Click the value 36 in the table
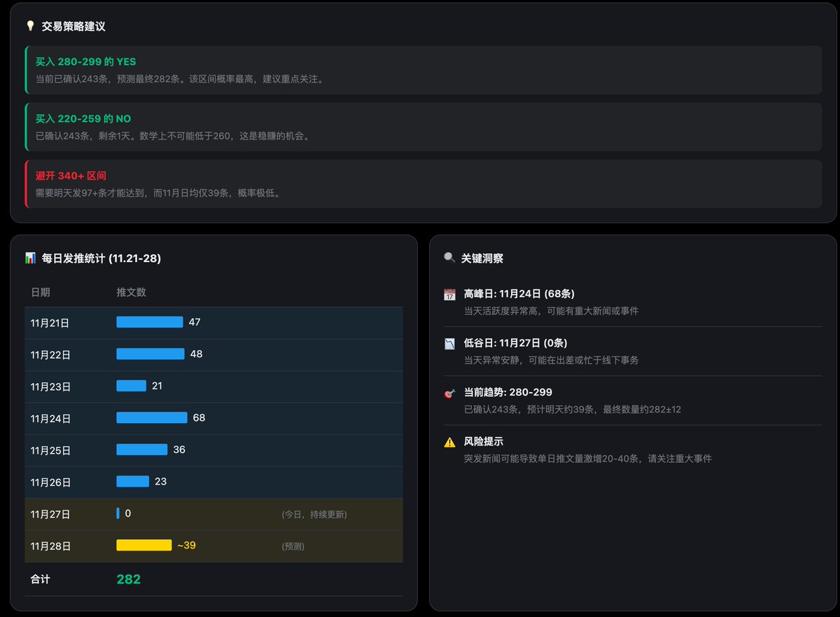 tap(179, 450)
